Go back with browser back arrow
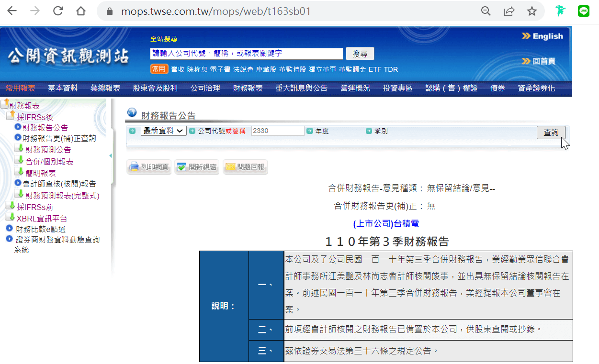Screen dimensions: 599x364 point(11,11)
